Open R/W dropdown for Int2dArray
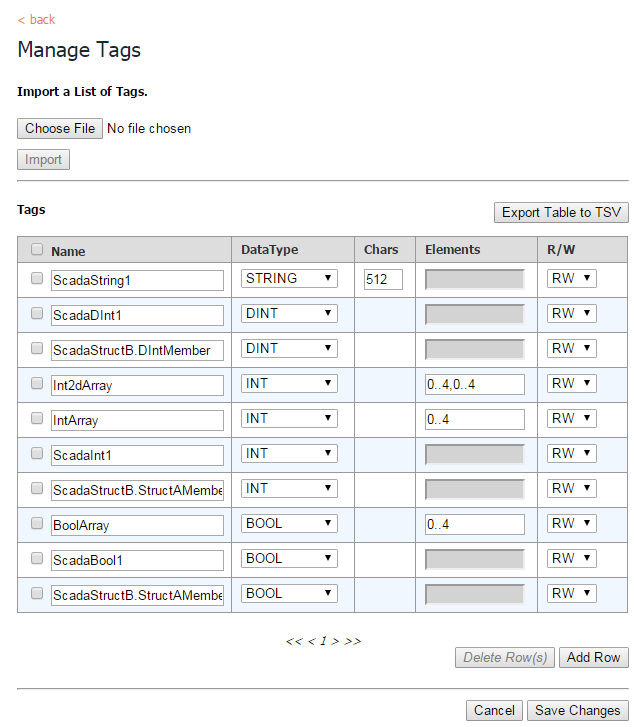Image resolution: width=634 pixels, height=727 pixels. click(x=571, y=383)
